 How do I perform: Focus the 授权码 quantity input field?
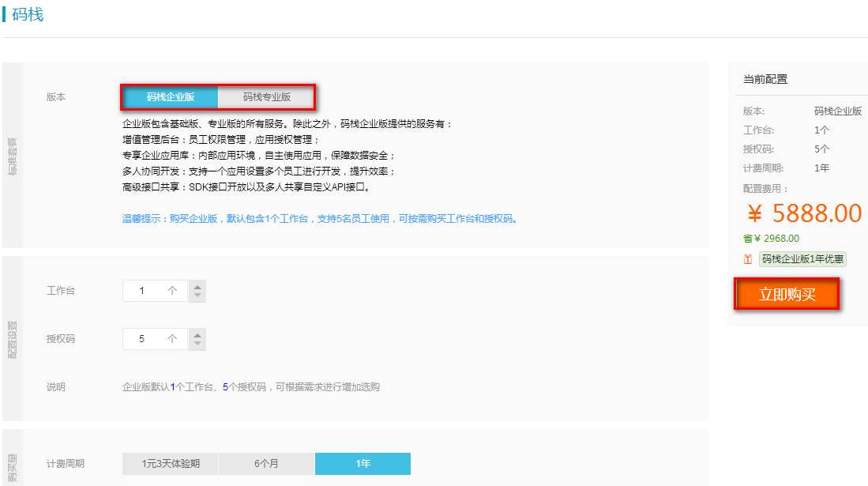pos(155,338)
